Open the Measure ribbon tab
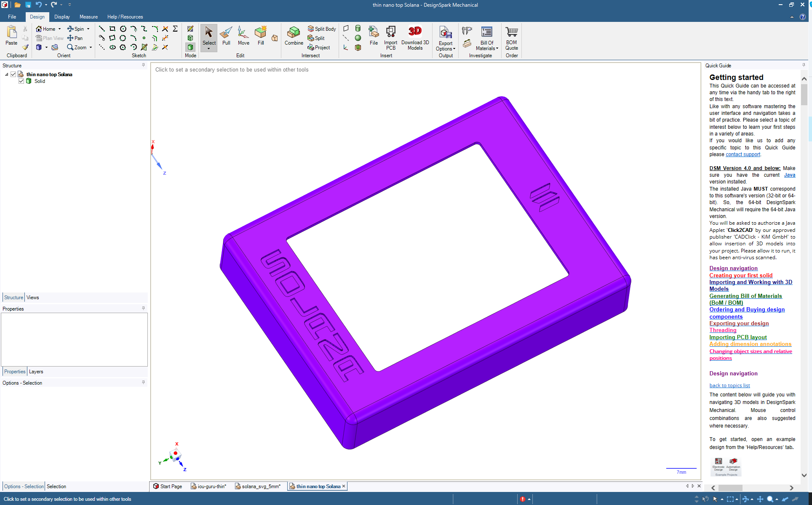Screen dimensions: 812x505 (x=88, y=17)
